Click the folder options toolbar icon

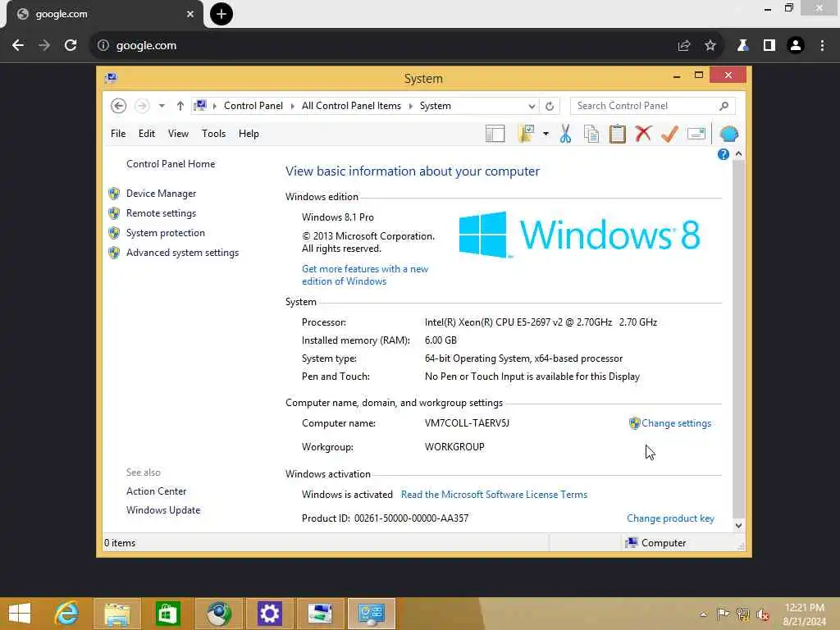[526, 134]
